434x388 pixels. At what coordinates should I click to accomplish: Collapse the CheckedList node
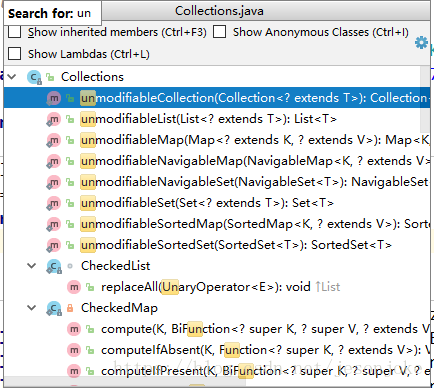(x=32, y=266)
